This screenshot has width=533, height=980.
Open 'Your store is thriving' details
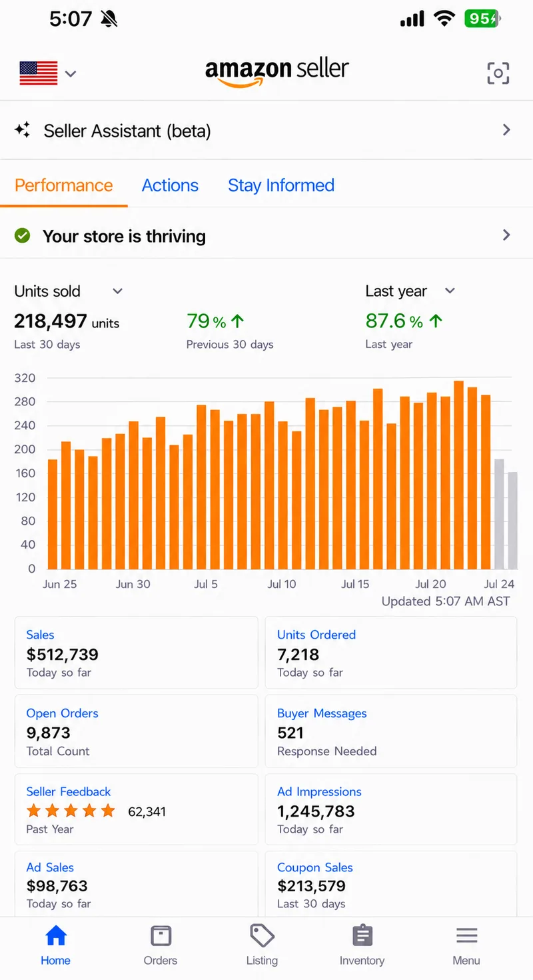pos(266,235)
